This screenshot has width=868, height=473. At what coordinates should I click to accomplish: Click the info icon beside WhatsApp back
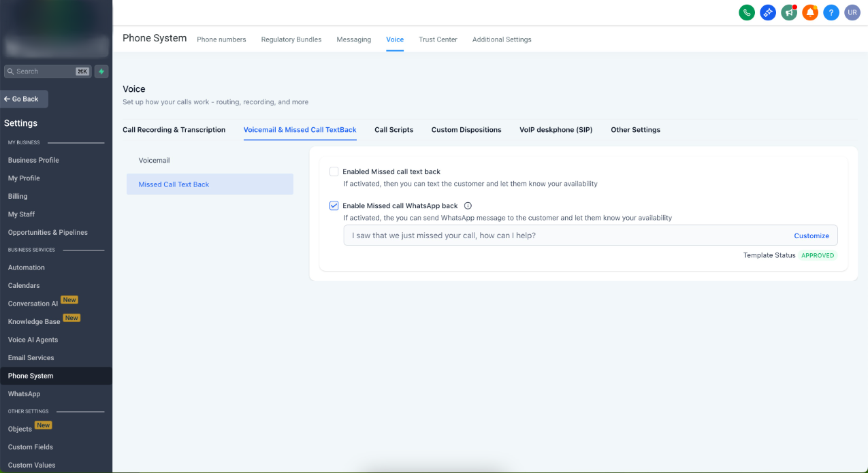(x=468, y=206)
